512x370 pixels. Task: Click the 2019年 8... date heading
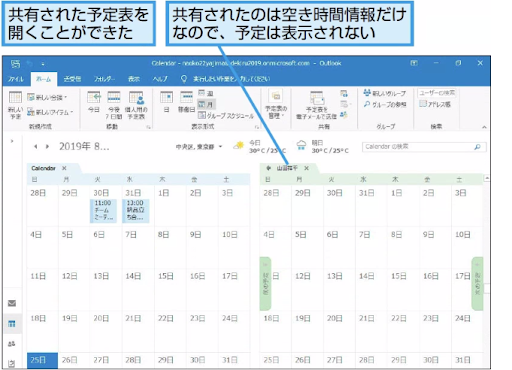84,146
